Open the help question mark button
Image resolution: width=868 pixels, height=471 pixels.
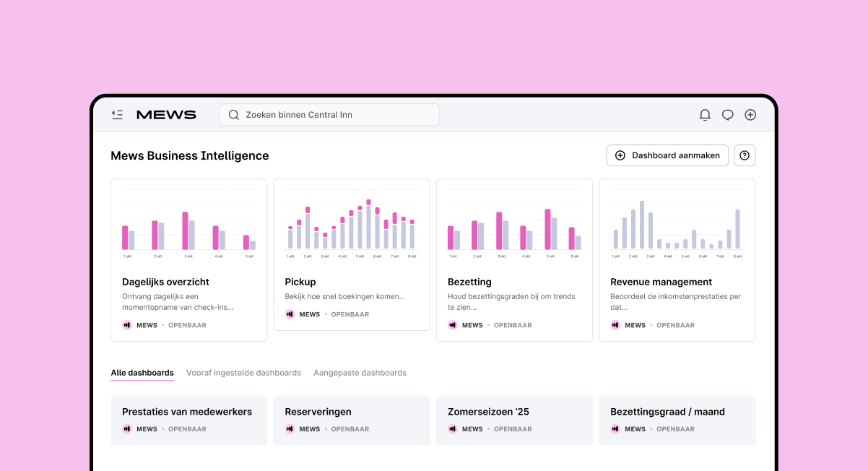745,155
